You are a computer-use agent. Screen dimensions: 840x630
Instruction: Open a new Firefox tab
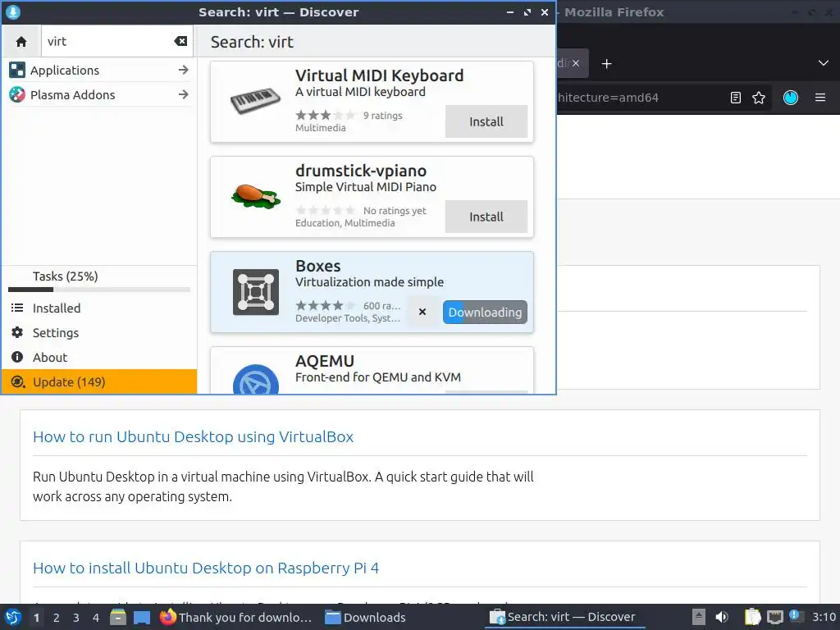[x=606, y=64]
